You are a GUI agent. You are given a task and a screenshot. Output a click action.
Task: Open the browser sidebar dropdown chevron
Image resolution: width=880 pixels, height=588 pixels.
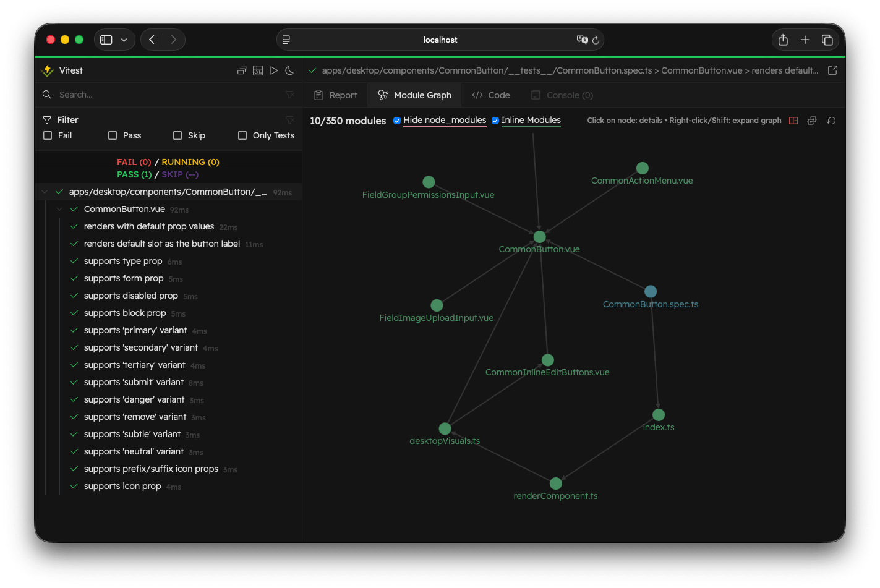point(124,39)
